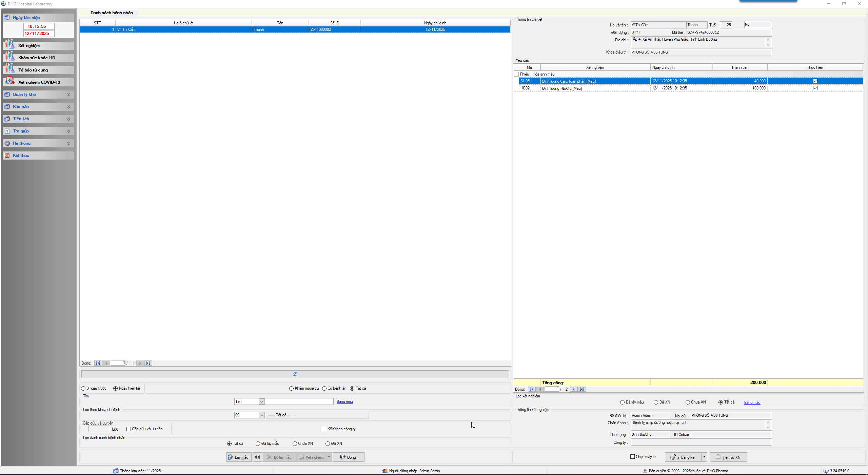Click the patient search text field
The image size is (868, 475).
point(299,401)
